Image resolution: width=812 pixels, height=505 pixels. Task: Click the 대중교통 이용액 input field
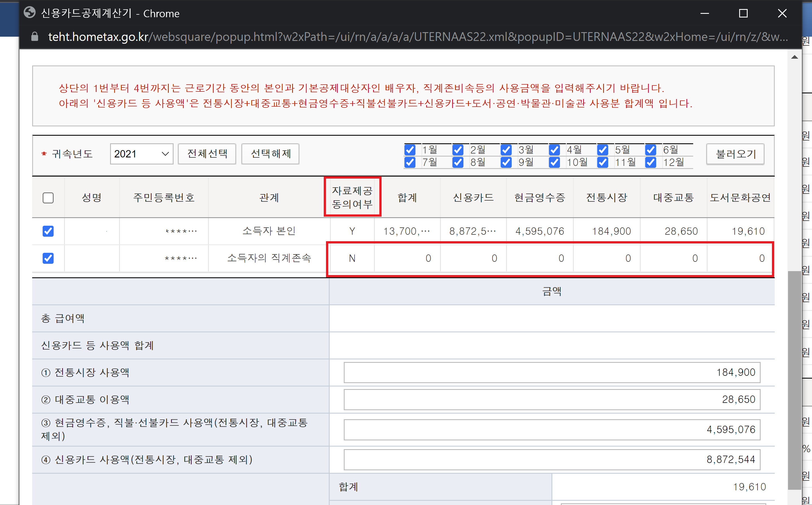(552, 399)
